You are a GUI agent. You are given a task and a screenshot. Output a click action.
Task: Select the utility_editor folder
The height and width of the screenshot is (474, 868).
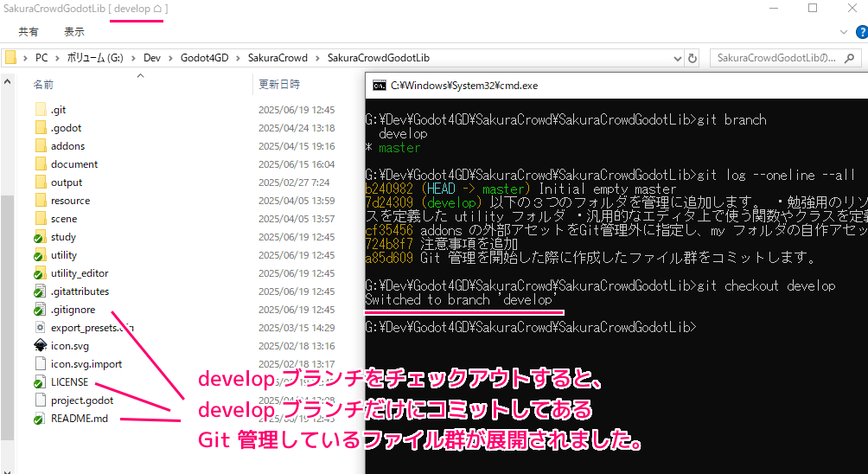(79, 273)
